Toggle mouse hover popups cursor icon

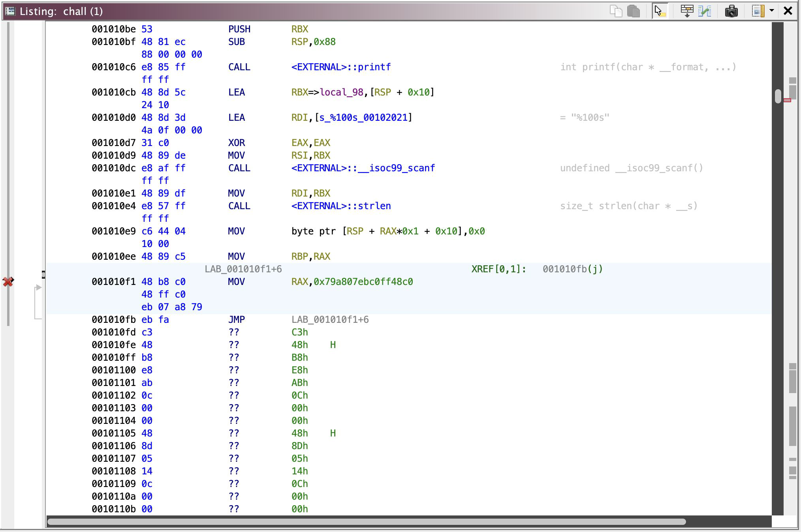659,11
